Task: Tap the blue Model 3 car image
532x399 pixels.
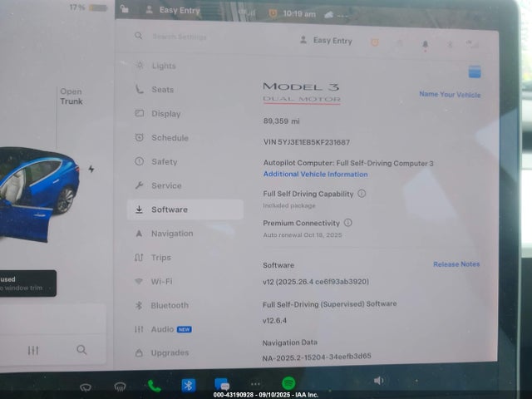Action: click(39, 194)
